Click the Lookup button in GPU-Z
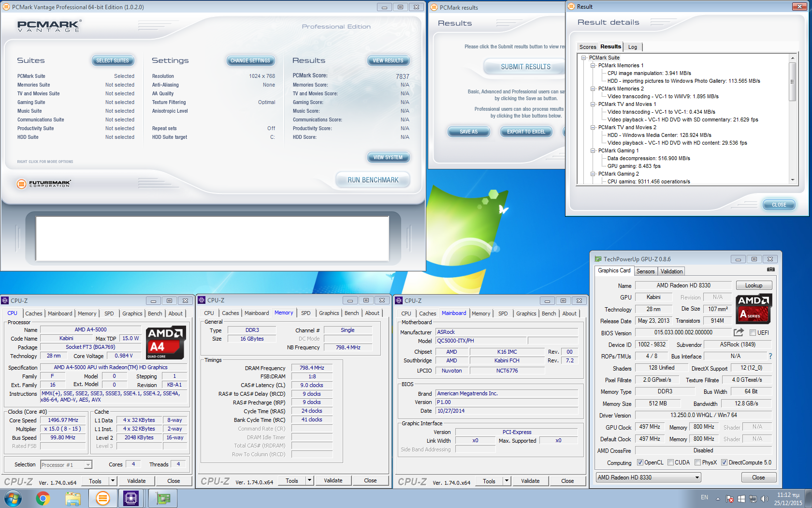812x508 pixels. [x=754, y=285]
